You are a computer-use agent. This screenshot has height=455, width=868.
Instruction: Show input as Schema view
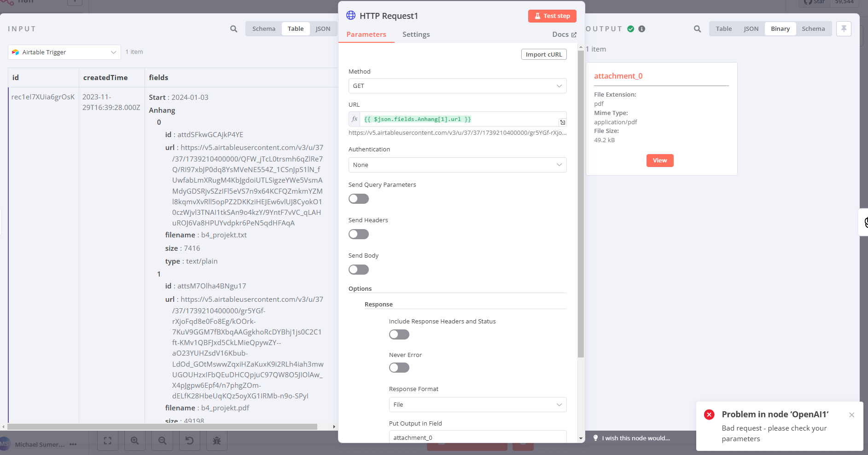pyautogui.click(x=264, y=29)
